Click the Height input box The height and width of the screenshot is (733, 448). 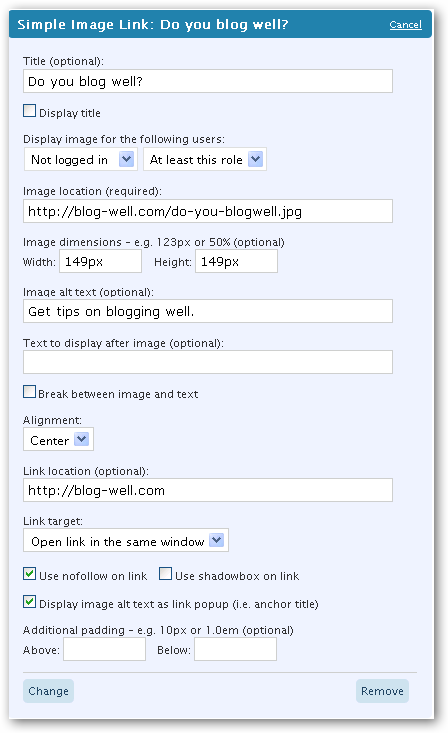click(x=236, y=261)
